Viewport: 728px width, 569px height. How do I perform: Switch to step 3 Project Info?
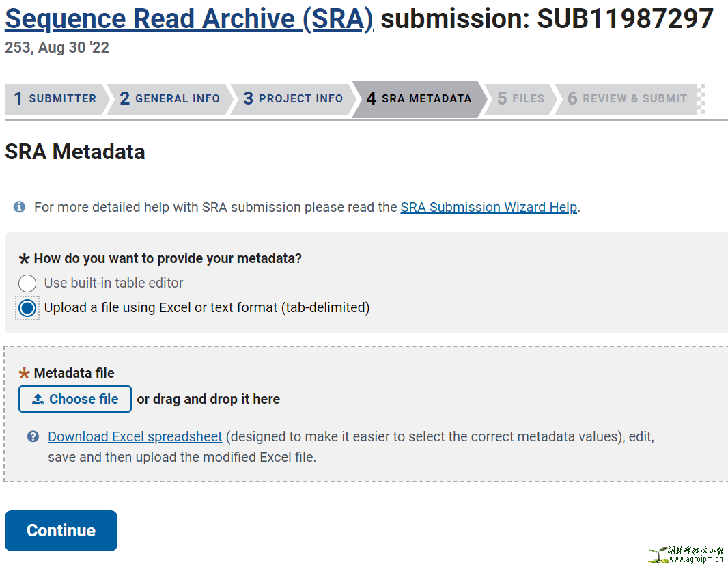pyautogui.click(x=293, y=98)
